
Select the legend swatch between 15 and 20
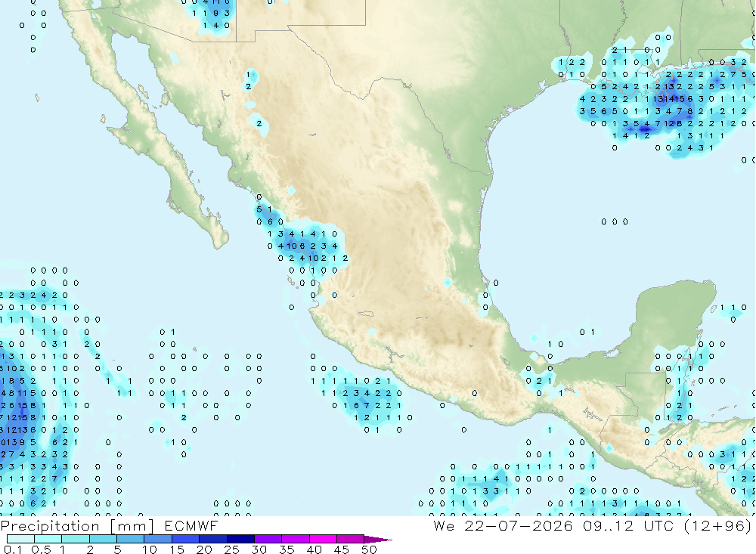click(185, 539)
